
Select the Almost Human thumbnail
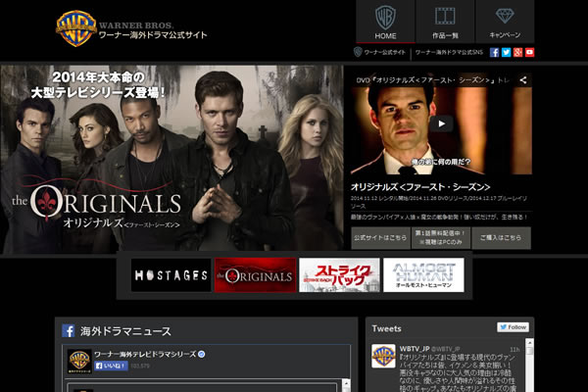(x=423, y=275)
